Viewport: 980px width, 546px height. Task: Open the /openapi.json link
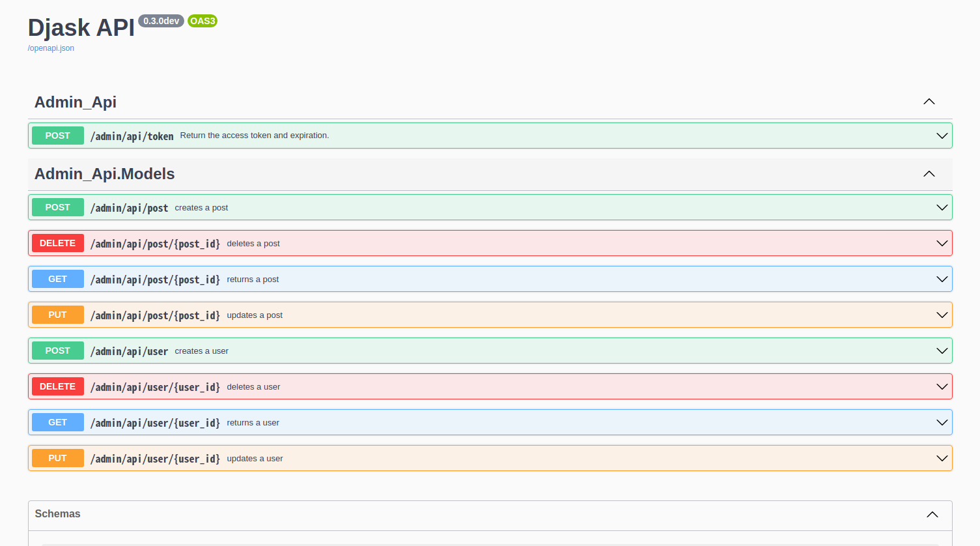pos(51,48)
